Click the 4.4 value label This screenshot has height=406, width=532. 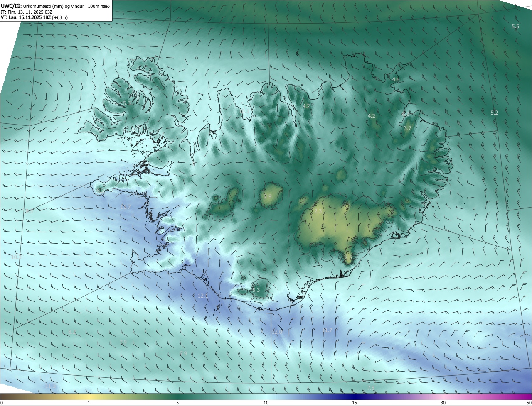coord(396,79)
